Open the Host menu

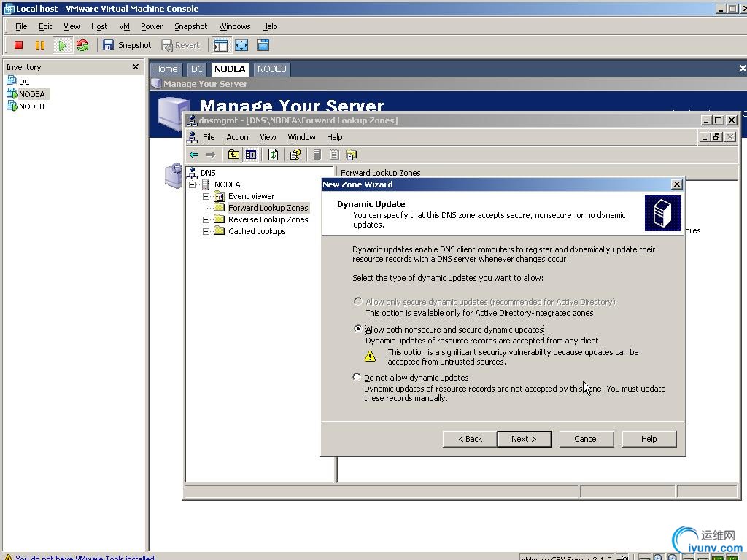[99, 26]
